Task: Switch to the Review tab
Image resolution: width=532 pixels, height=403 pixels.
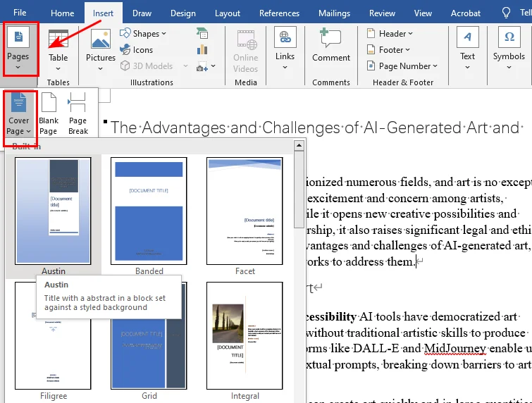Action: pos(382,13)
